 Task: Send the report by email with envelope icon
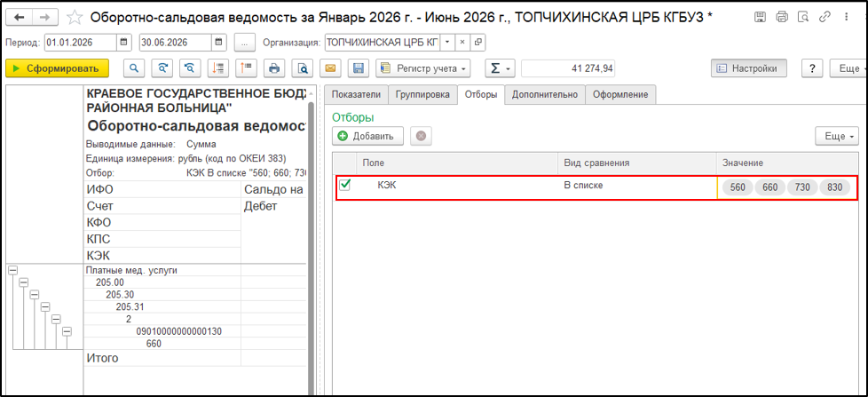point(330,68)
